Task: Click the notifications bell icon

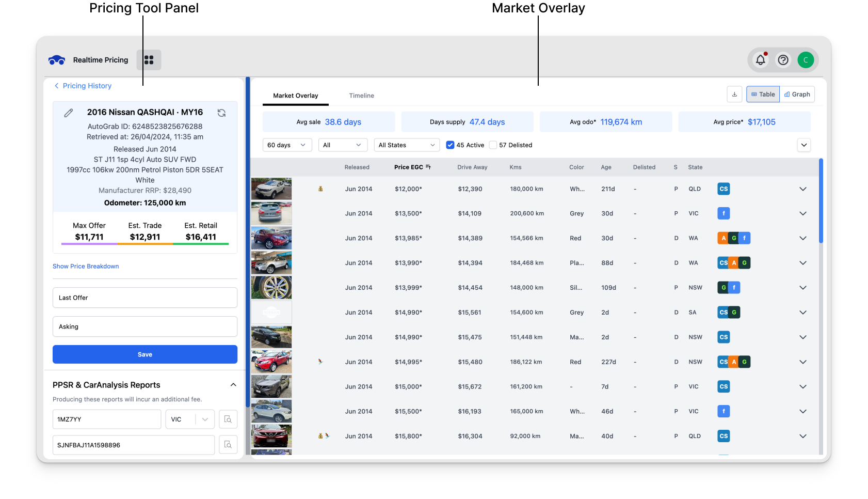Action: click(760, 60)
